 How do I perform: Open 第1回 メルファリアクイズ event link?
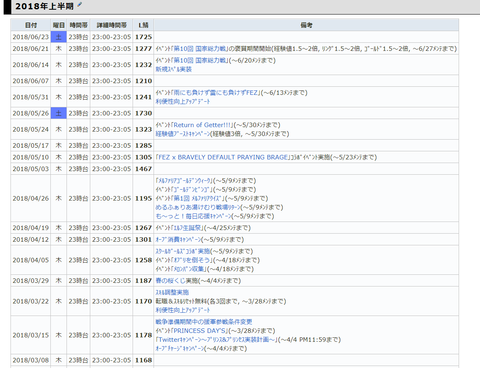(x=197, y=198)
